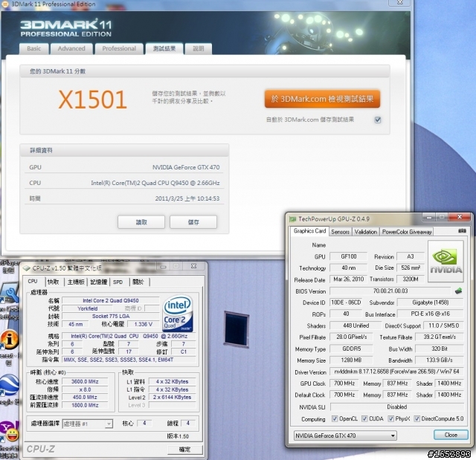Select the Graphics Card tab in GPU-Z
Image resolution: width=476 pixels, height=460 pixels.
coord(309,231)
